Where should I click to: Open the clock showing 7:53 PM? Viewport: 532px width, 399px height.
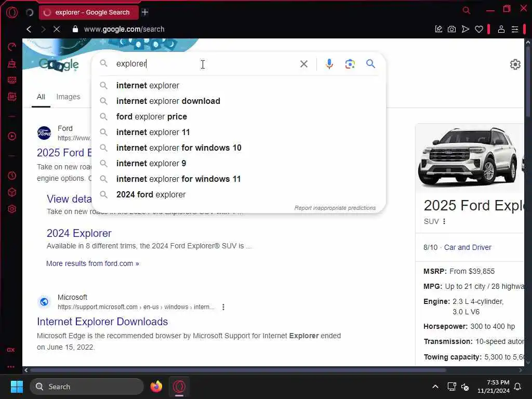click(x=494, y=387)
